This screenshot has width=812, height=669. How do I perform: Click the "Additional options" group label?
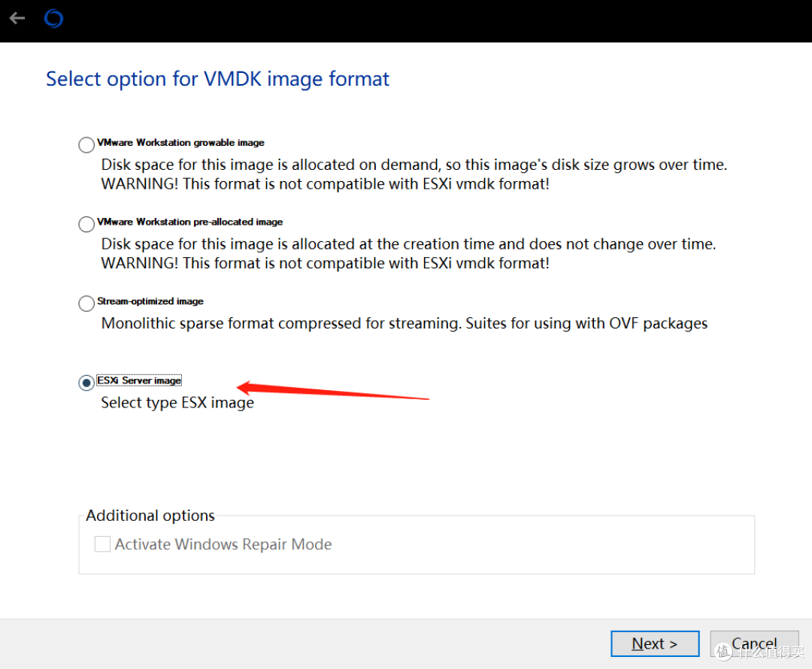(x=150, y=516)
